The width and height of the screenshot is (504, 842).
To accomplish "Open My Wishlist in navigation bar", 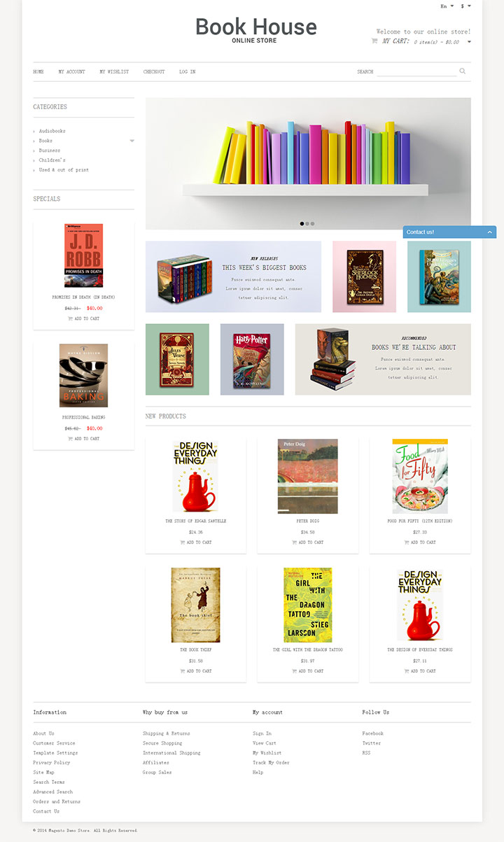I will click(x=114, y=71).
